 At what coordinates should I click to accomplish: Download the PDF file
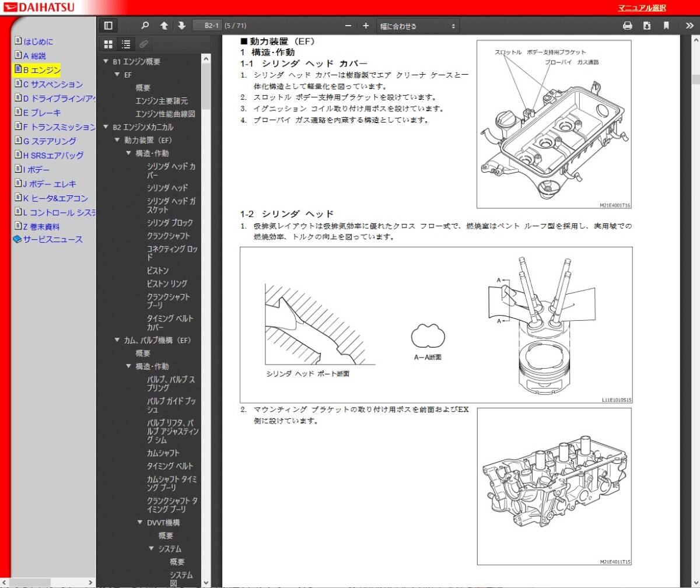(647, 26)
